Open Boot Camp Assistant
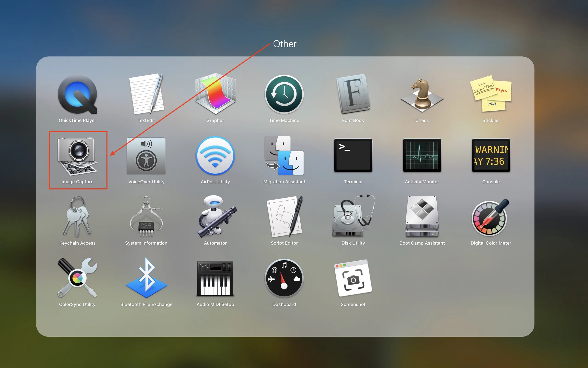The image size is (588, 368). 422,216
